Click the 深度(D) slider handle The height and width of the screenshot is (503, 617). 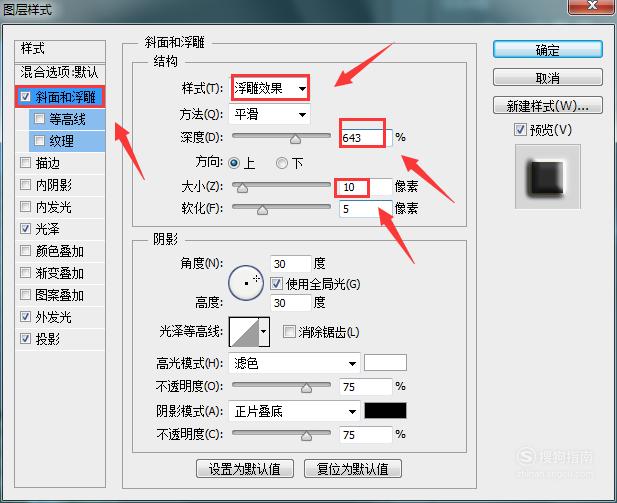(x=295, y=139)
